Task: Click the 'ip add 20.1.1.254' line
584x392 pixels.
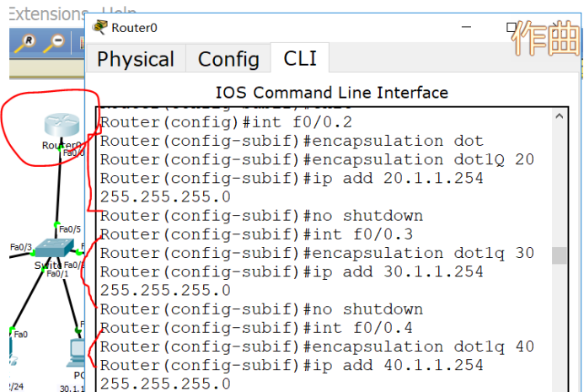Action: [292, 178]
